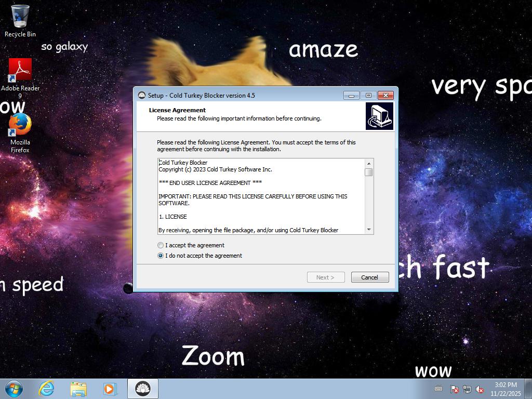Click the muted volume tray icon
Viewport: 532px width, 399px height.
pyautogui.click(x=480, y=389)
